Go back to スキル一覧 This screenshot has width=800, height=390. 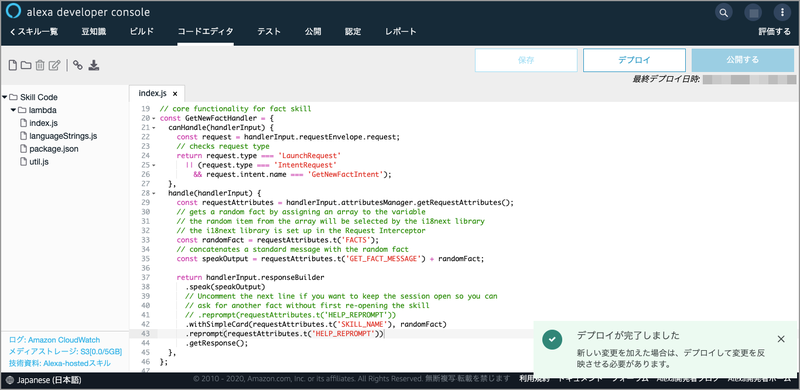(x=34, y=32)
